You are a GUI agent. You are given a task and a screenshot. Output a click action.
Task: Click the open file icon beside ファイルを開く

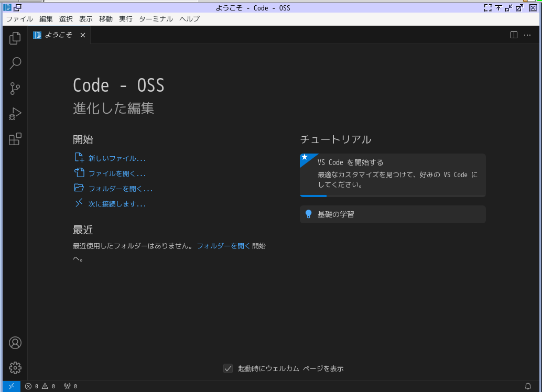(79, 172)
